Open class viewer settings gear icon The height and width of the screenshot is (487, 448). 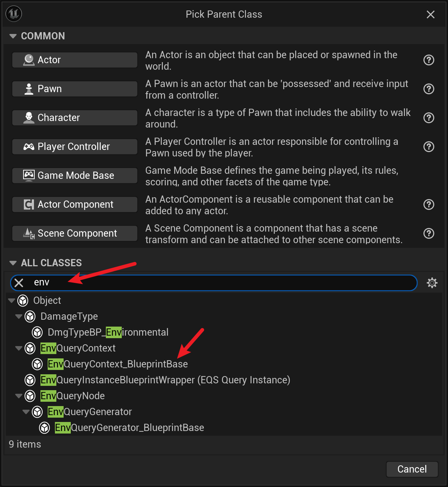pyautogui.click(x=432, y=283)
